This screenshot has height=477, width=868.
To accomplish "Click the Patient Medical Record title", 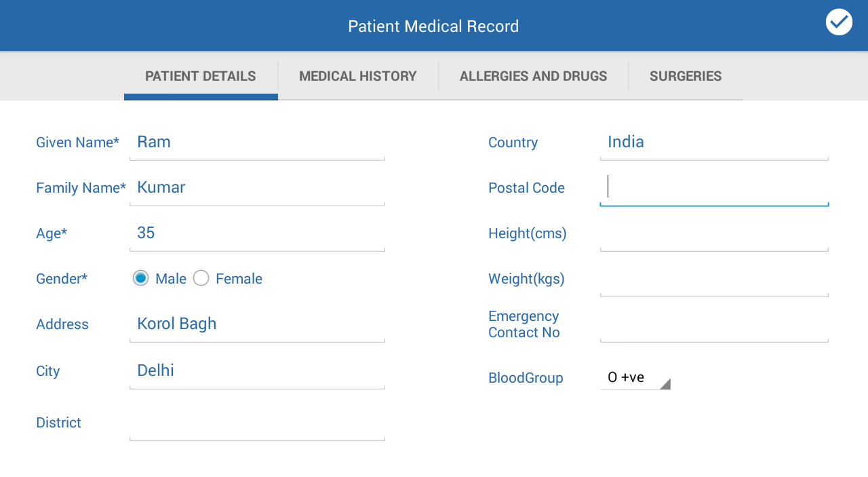I will click(433, 26).
